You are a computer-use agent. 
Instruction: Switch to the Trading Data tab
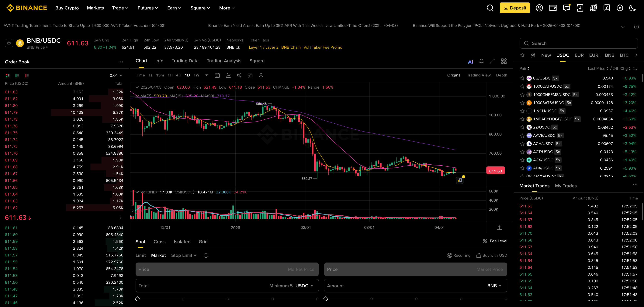tap(185, 61)
